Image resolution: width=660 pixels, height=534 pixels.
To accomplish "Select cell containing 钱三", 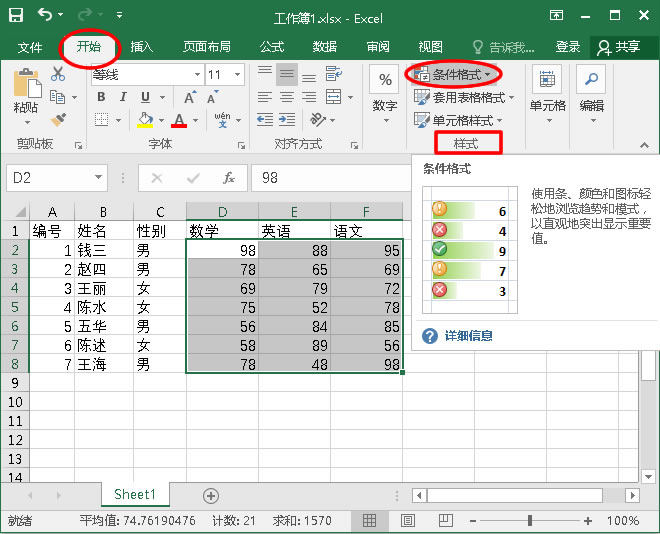I will [104, 250].
